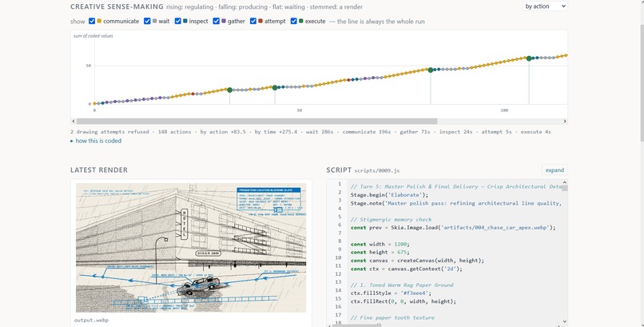This screenshot has width=644, height=327.
Task: Select the large execute marker near action 33
Action: click(x=229, y=90)
